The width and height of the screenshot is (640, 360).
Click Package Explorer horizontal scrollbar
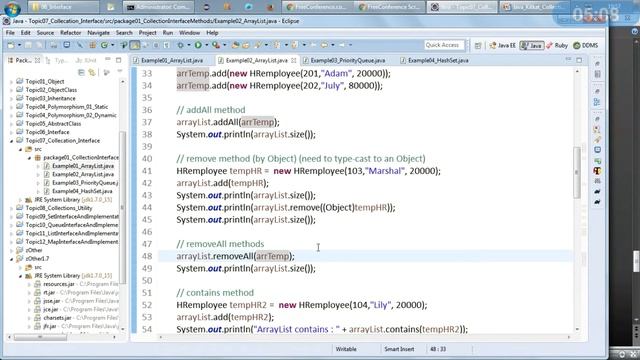[x=40, y=338]
